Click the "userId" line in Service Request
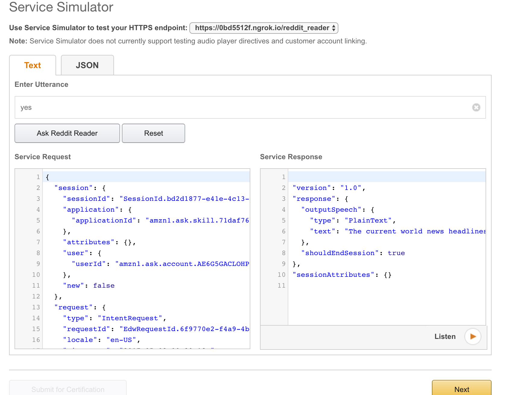 pos(160,264)
